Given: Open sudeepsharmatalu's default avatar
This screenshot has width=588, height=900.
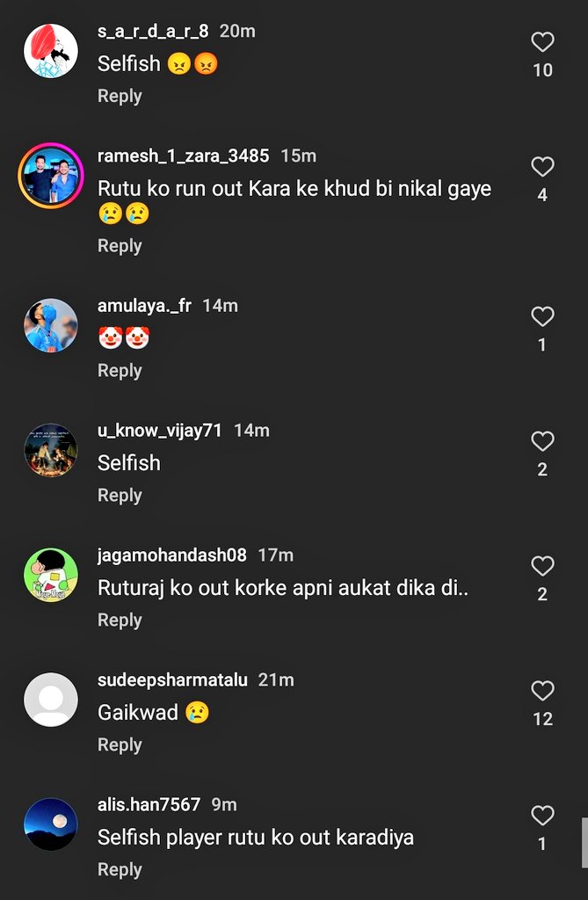Looking at the screenshot, I should pyautogui.click(x=51, y=700).
